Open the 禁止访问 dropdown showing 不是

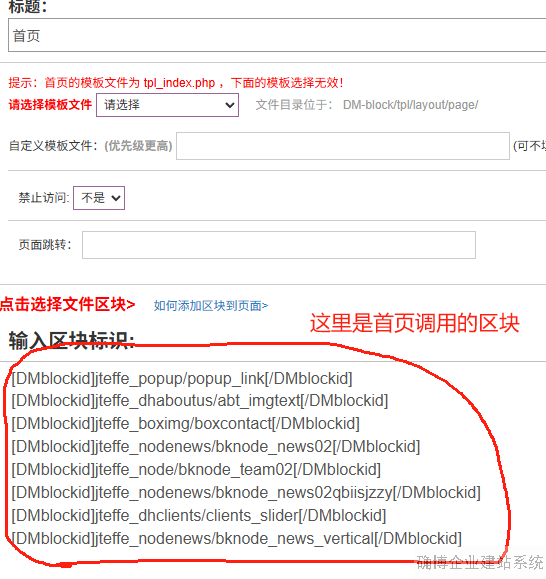click(99, 198)
